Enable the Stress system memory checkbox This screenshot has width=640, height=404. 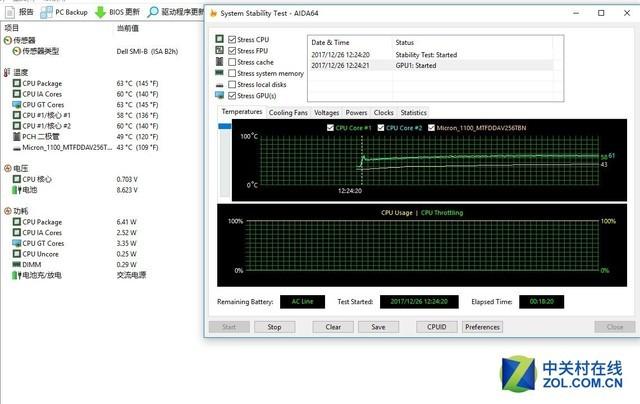[232, 73]
